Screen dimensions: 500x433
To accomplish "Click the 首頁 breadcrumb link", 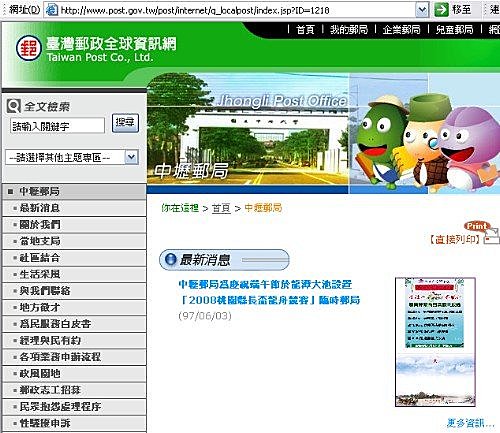I will [x=221, y=208].
